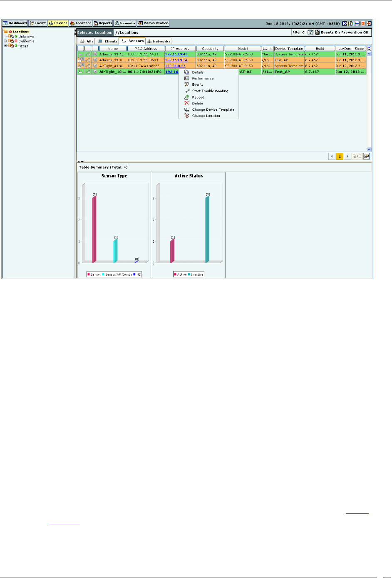The image size is (392, 578).
Task: Open IP link 192.168.9.42
Action: [x=176, y=54]
